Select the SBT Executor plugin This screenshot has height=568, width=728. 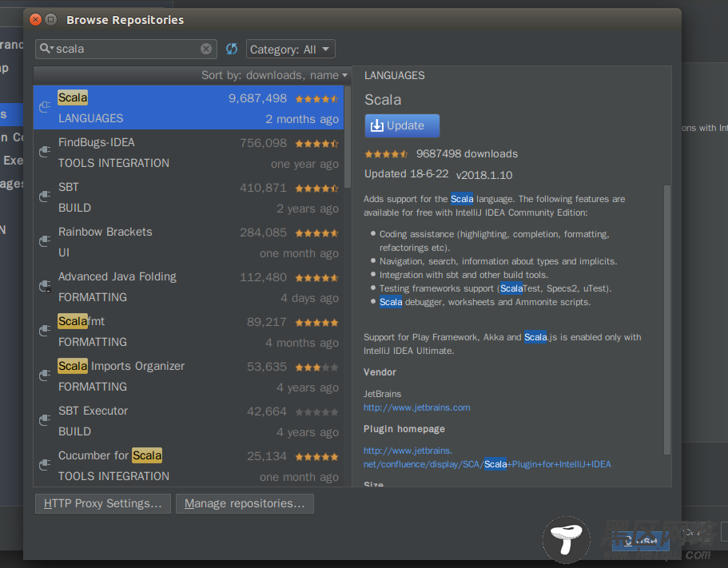pos(189,420)
